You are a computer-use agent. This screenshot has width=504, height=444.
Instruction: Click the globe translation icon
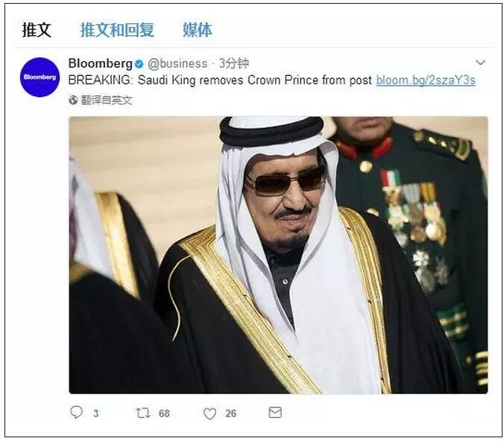pyautogui.click(x=73, y=101)
